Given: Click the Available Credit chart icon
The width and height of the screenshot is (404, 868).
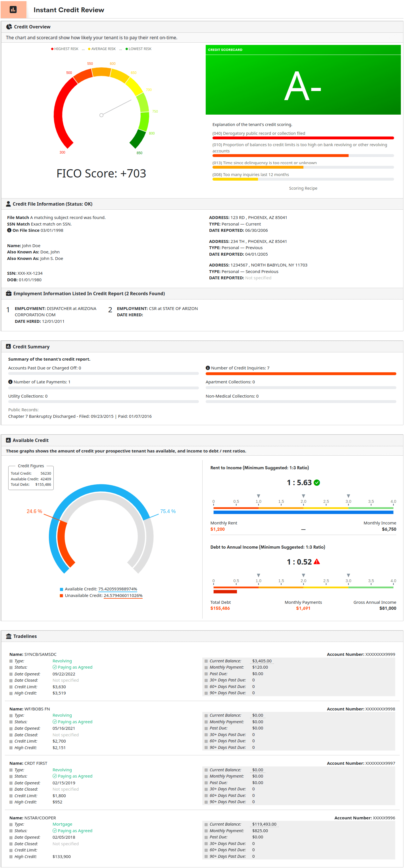Looking at the screenshot, I should click(9, 440).
